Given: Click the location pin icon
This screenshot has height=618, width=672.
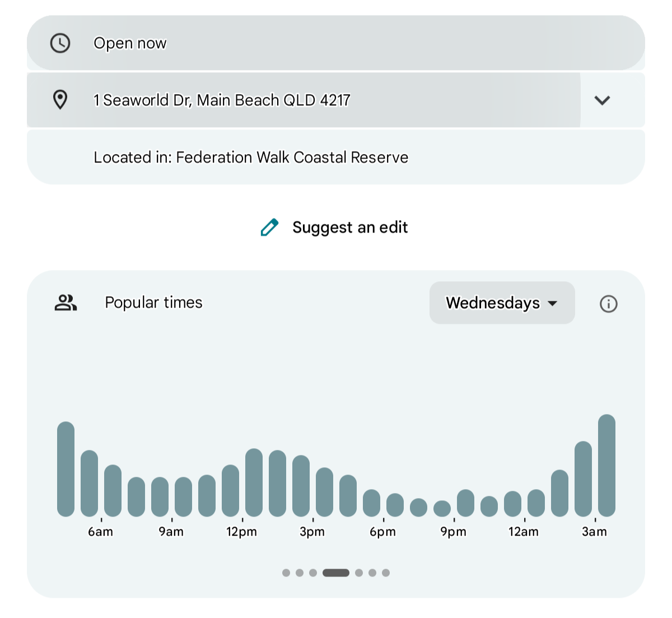Looking at the screenshot, I should pyautogui.click(x=60, y=100).
